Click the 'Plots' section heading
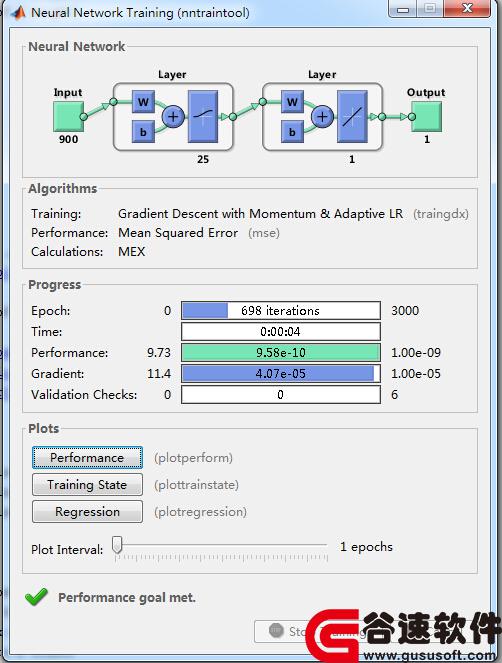This screenshot has width=502, height=663. coord(44,428)
